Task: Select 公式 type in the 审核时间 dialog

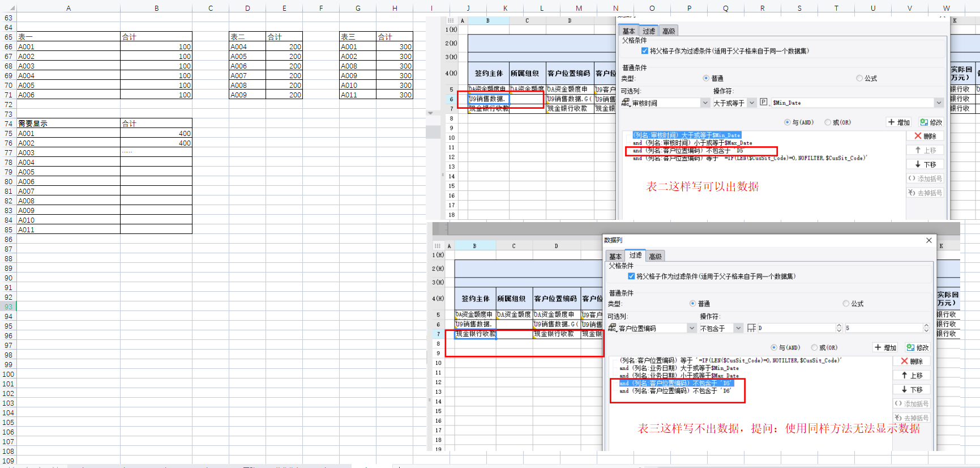Action: click(x=859, y=78)
